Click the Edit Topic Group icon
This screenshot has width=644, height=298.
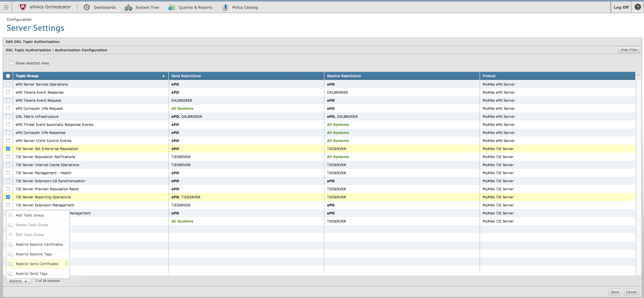click(x=10, y=235)
